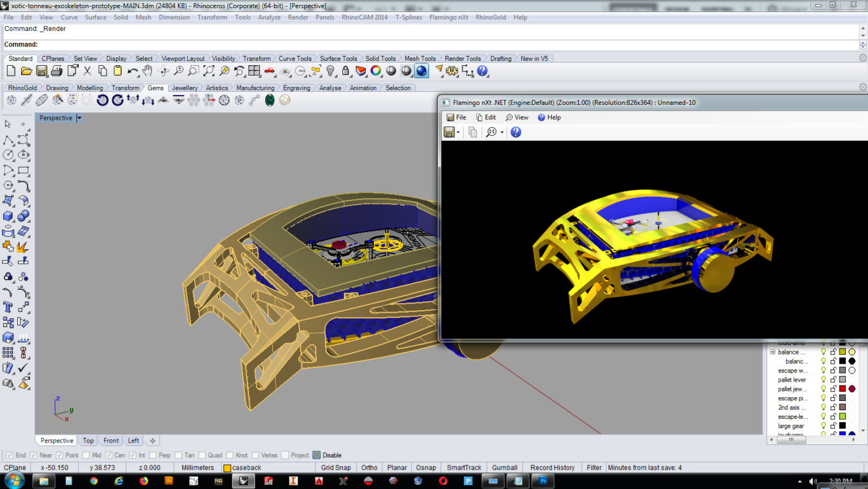The image size is (868, 489).
Task: Collapse the balance layer tree node
Action: 773,352
